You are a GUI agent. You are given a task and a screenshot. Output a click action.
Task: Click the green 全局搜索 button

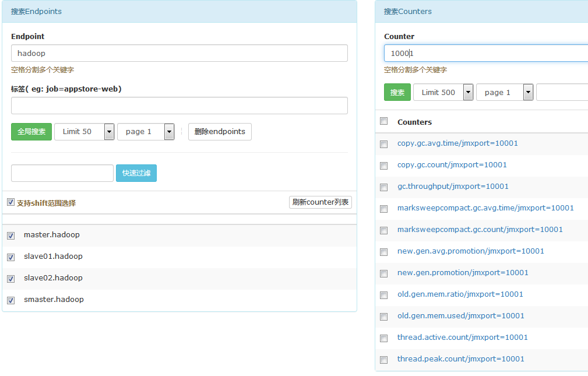[31, 132]
